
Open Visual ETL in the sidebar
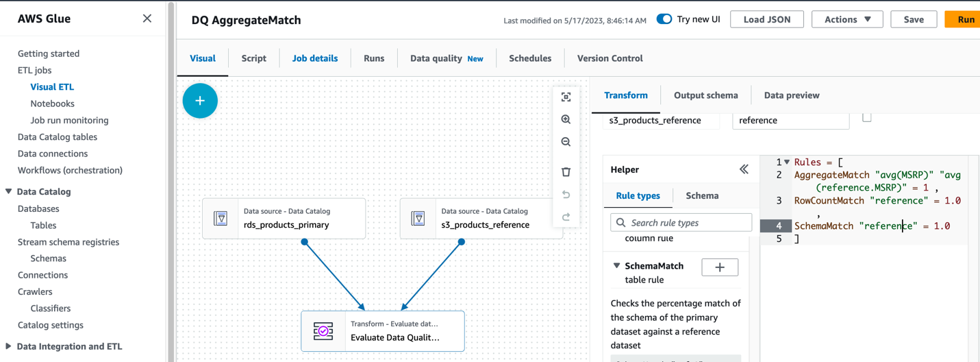click(52, 86)
